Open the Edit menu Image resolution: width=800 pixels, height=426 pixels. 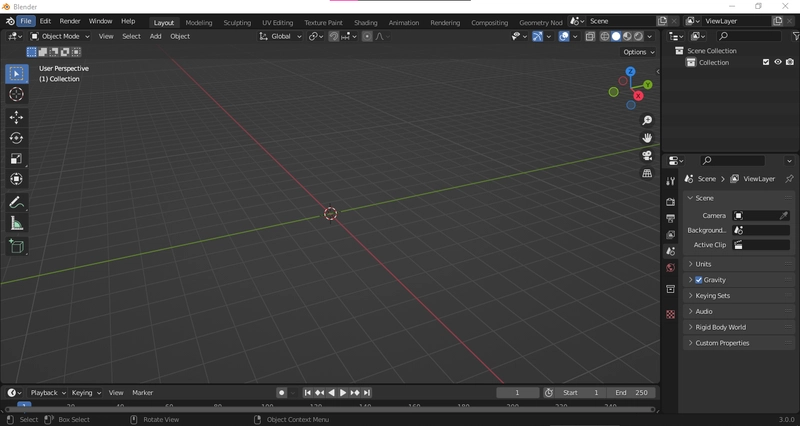click(45, 21)
